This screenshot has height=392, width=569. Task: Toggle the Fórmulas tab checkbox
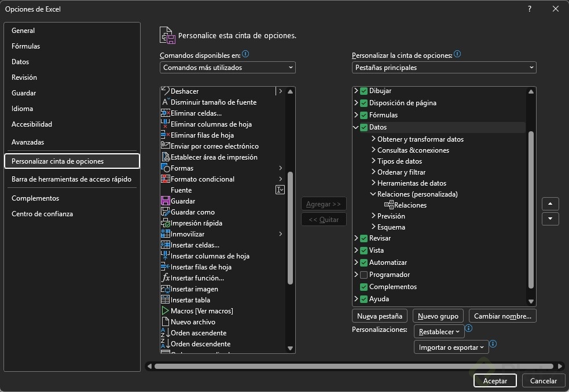tap(364, 115)
